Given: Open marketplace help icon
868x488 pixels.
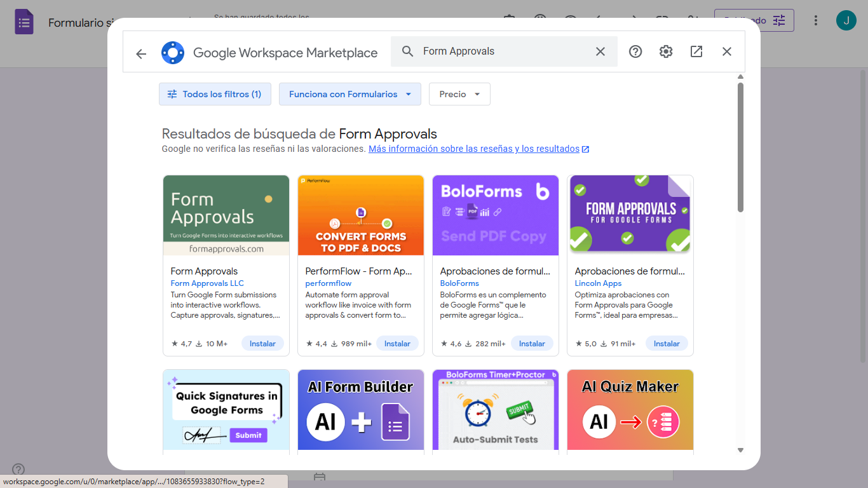Looking at the screenshot, I should tap(635, 51).
